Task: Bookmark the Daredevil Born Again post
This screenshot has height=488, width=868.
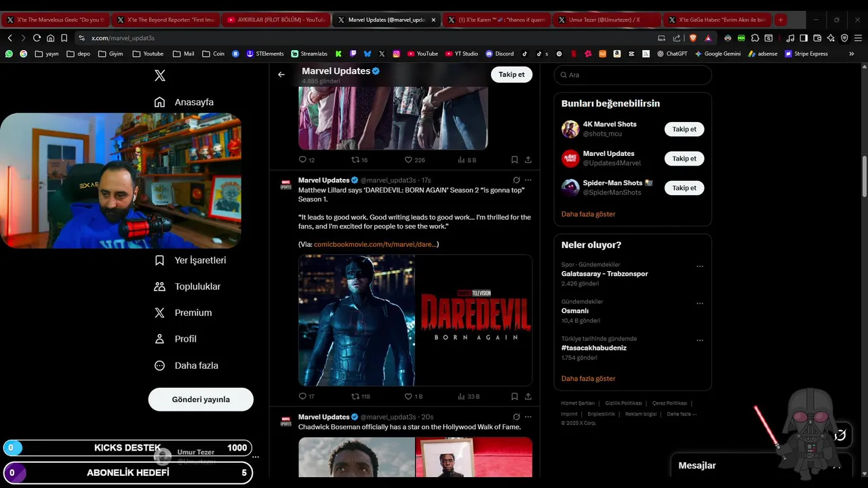Action: click(x=514, y=396)
